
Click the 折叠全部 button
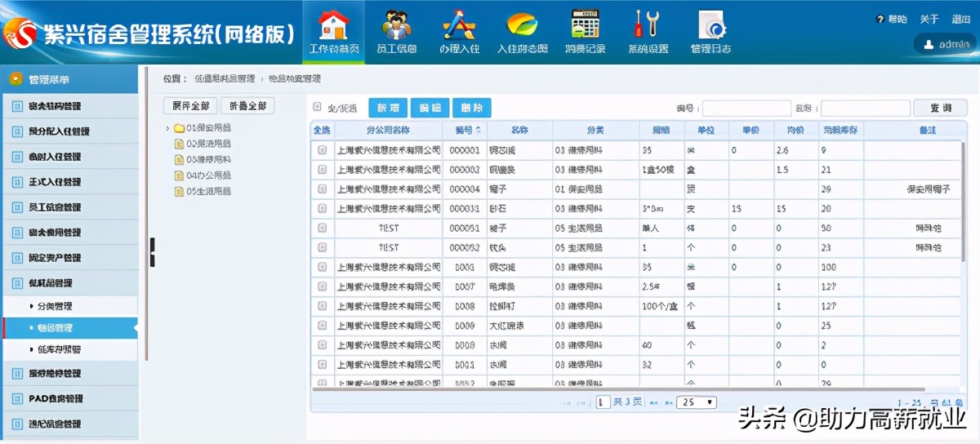click(x=248, y=106)
